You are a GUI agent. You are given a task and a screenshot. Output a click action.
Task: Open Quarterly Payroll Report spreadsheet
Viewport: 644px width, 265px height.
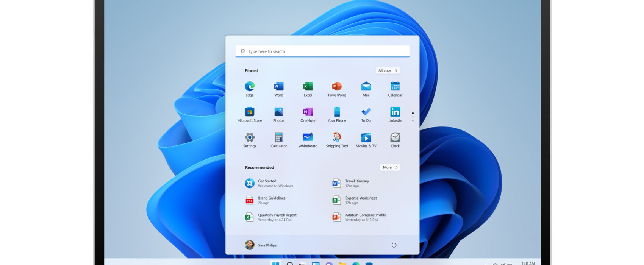pyautogui.click(x=270, y=217)
